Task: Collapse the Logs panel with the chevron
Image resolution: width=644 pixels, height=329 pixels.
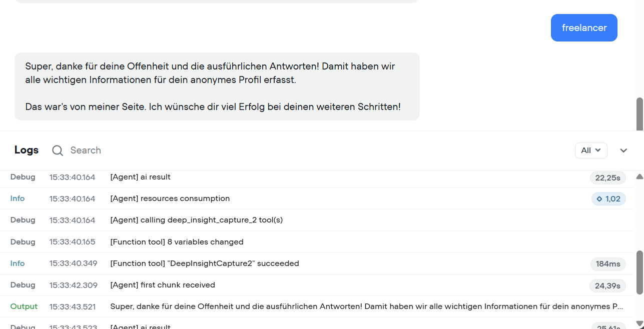Action: pyautogui.click(x=623, y=150)
